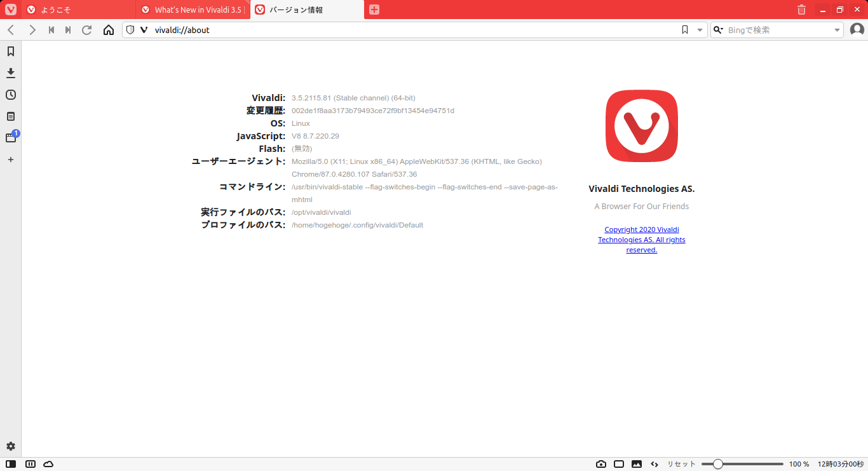This screenshot has width=868, height=471.
Task: Switch to What's New in Vivaldi 3.5 tab
Action: pyautogui.click(x=193, y=10)
